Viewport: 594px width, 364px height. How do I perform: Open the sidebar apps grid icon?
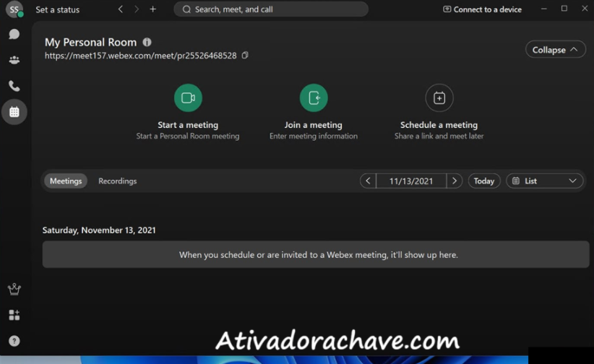(x=14, y=315)
